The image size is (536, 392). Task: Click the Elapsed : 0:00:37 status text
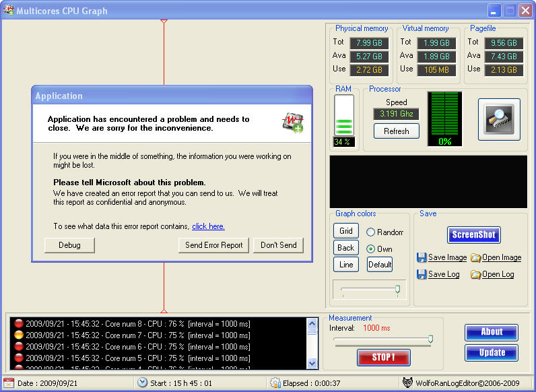coord(311,383)
